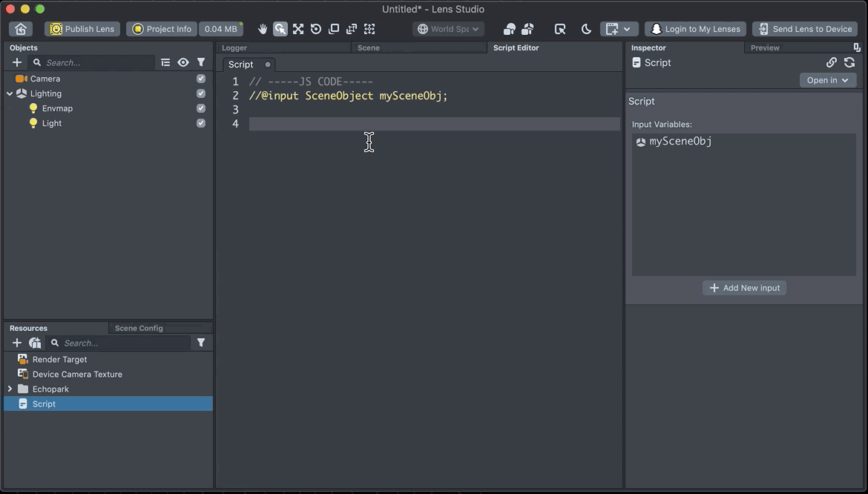The width and height of the screenshot is (868, 494).
Task: Click the link icon next to Script in Inspector
Action: point(832,62)
